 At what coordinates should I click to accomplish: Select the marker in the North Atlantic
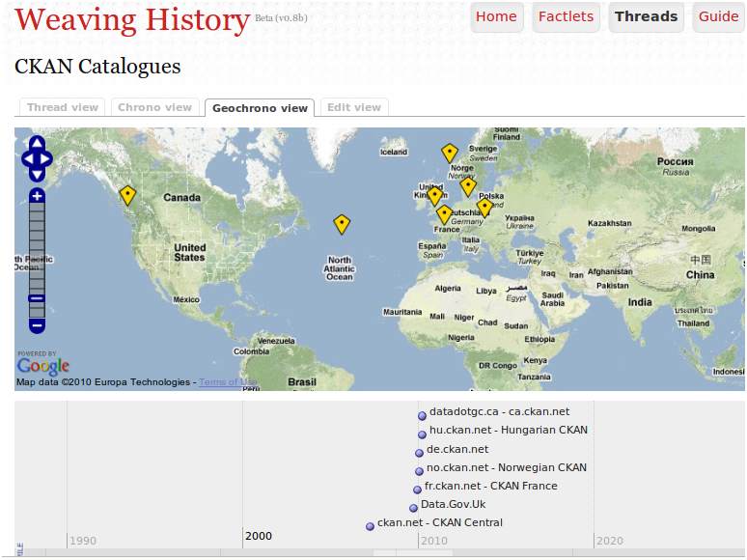pyautogui.click(x=342, y=224)
